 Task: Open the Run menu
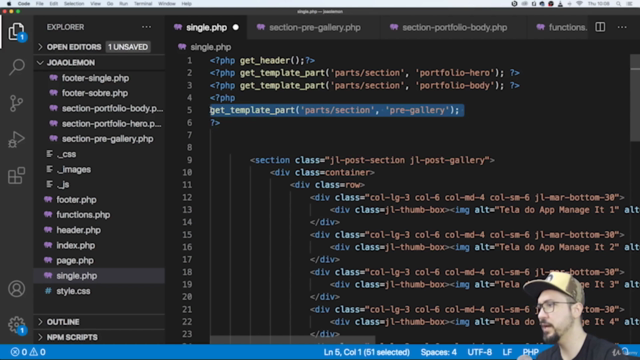tap(123, 4)
